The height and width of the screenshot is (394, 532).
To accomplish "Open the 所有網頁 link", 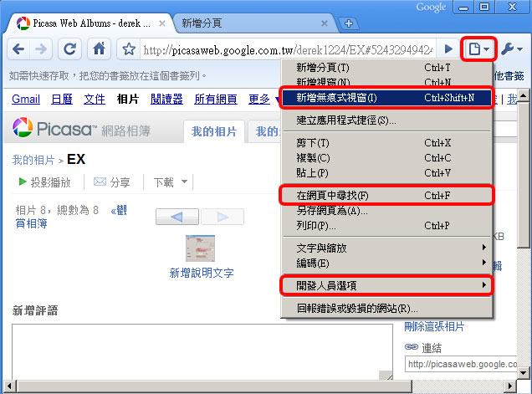I will pos(216,99).
